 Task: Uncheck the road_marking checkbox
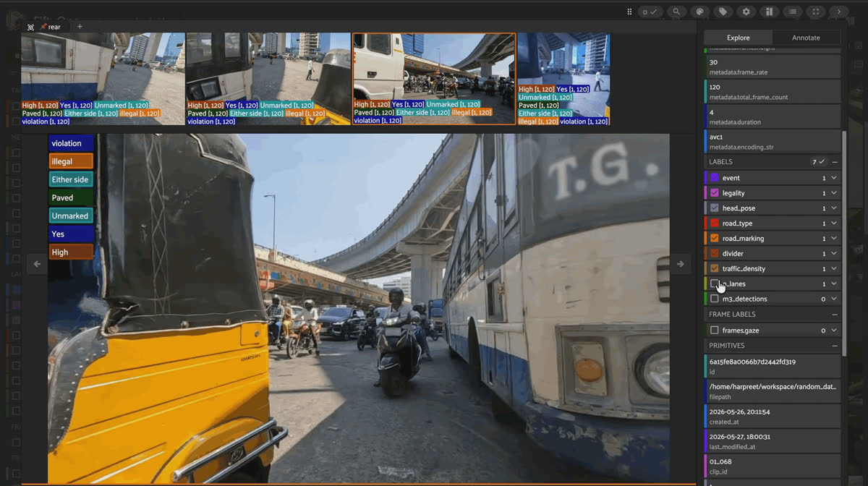[x=715, y=239]
